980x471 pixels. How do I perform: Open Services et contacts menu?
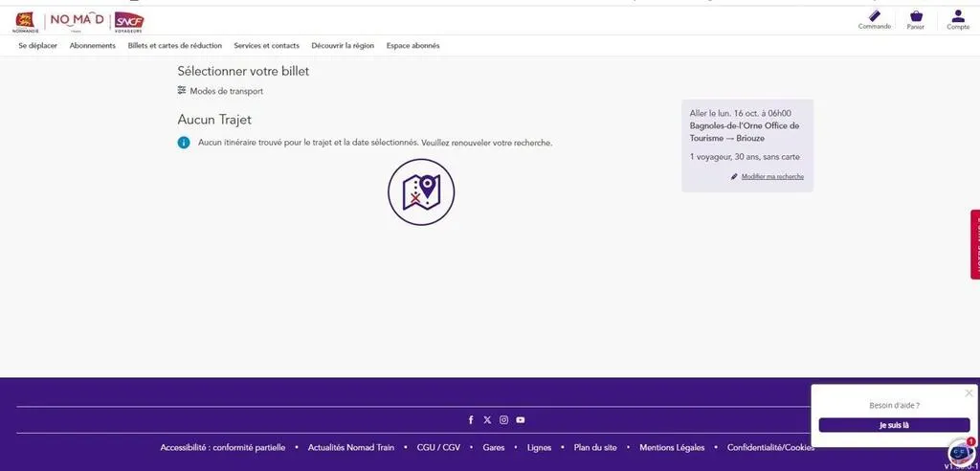click(x=266, y=46)
